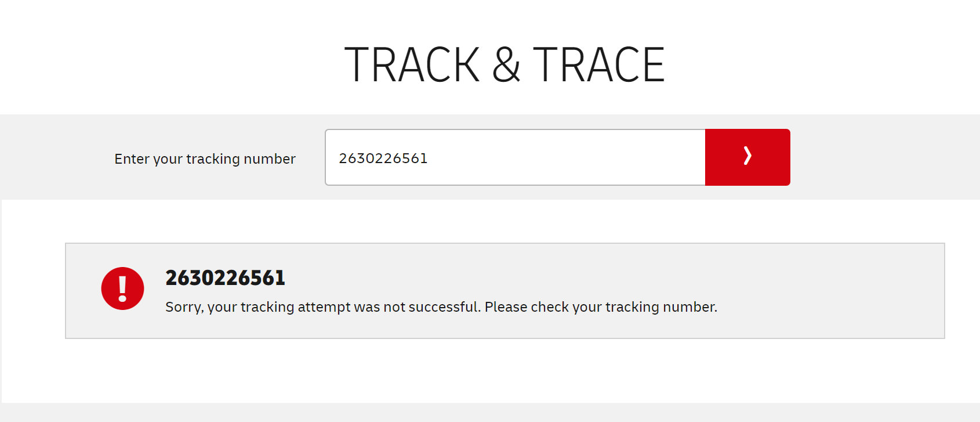Click the word "Enter" in the input label
The height and width of the screenshot is (422, 980).
(132, 159)
